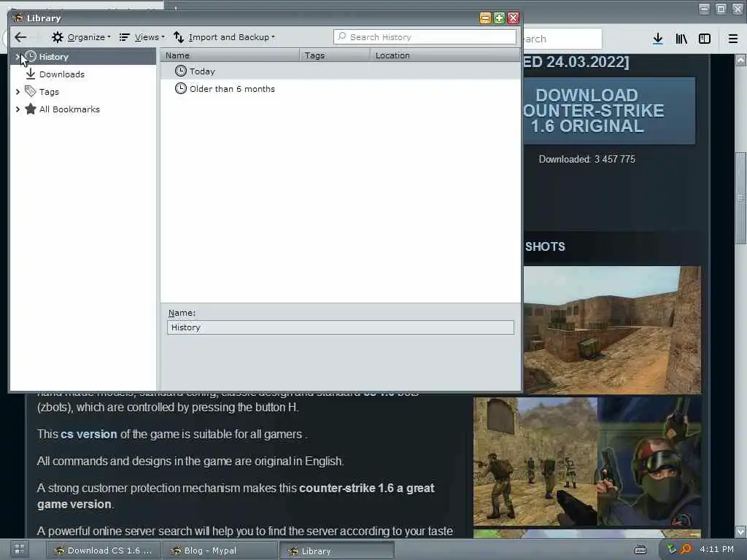Sort by the Name column header
The width and height of the screenshot is (747, 560).
pyautogui.click(x=230, y=55)
